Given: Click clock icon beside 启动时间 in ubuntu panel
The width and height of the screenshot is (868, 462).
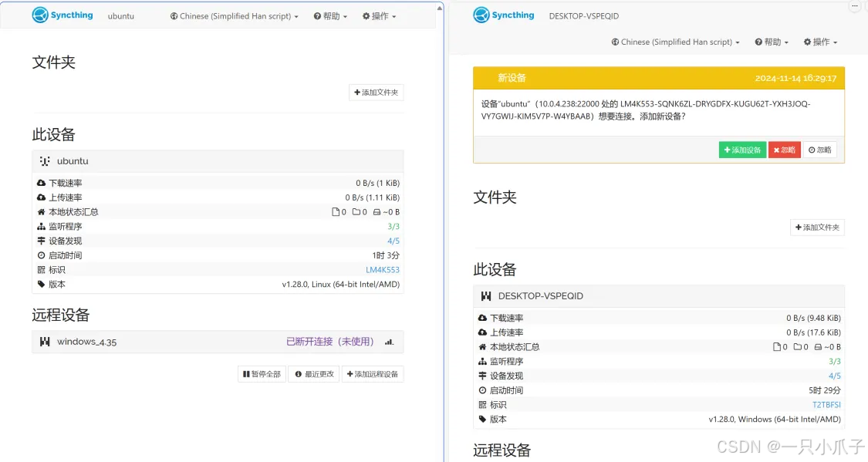Looking at the screenshot, I should [x=41, y=255].
